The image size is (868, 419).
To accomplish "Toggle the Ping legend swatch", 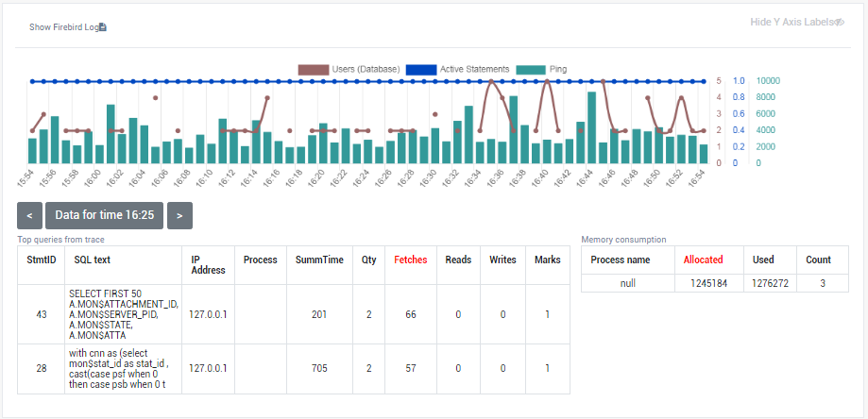I will (531, 70).
